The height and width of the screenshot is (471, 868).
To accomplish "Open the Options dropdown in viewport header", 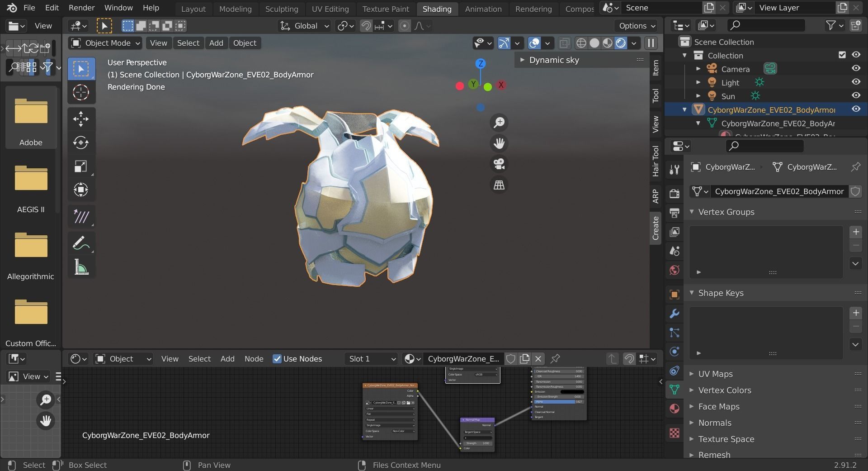I will (x=637, y=26).
